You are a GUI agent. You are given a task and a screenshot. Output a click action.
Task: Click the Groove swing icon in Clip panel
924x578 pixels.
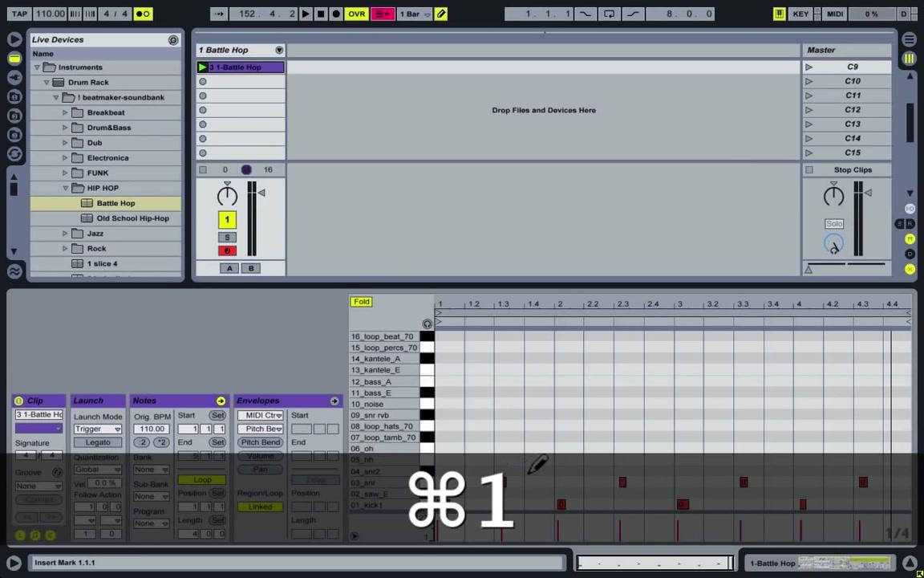(57, 472)
